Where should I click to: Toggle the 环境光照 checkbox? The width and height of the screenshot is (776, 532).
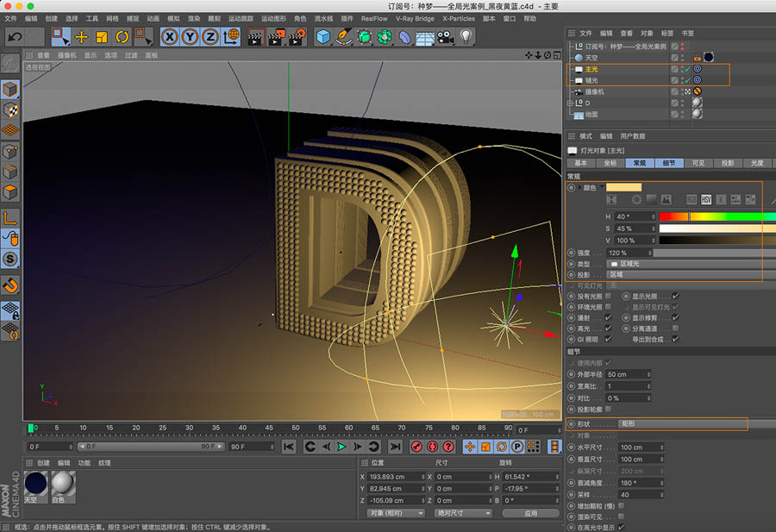tap(608, 307)
